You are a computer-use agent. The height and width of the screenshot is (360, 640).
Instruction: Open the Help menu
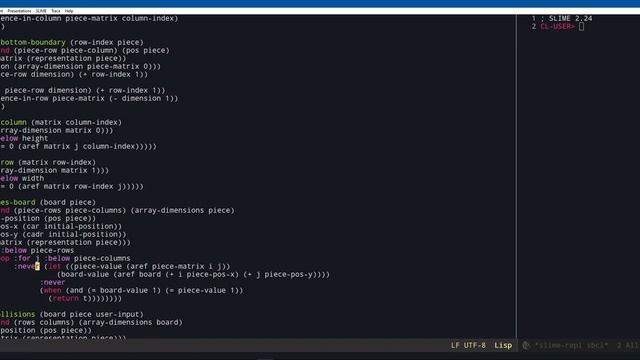[x=69, y=11]
